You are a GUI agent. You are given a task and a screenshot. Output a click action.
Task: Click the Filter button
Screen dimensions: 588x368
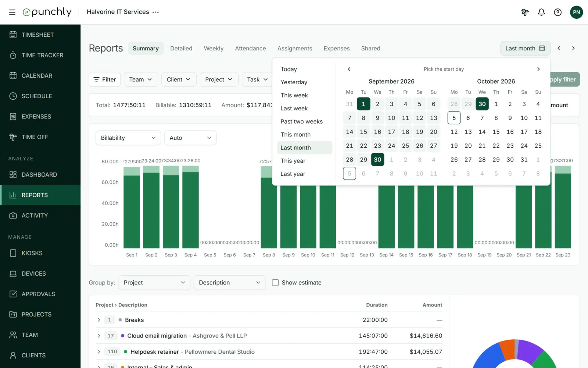point(105,79)
